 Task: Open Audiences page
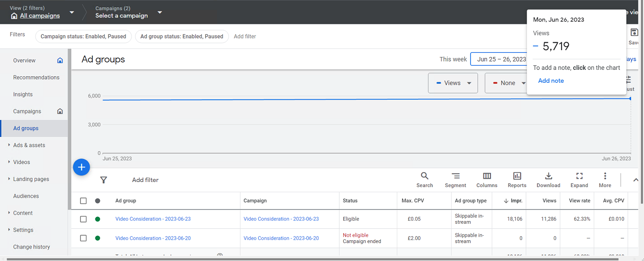pyautogui.click(x=26, y=196)
